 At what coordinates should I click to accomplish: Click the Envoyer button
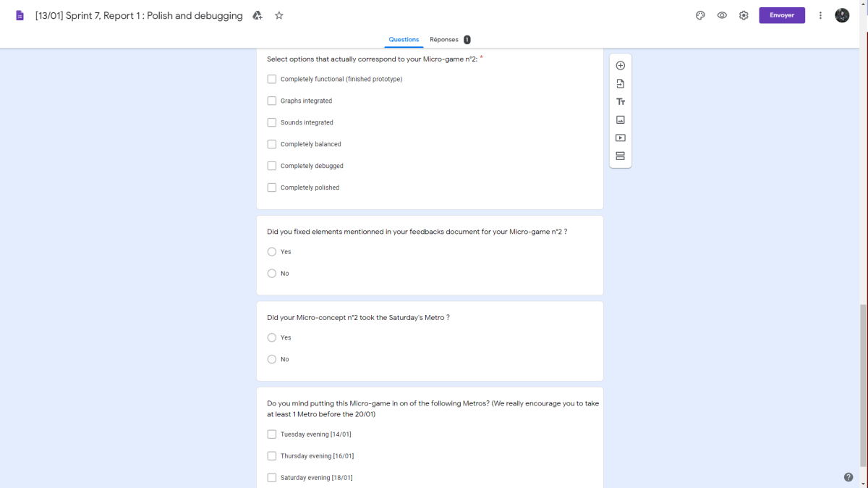[x=782, y=15]
